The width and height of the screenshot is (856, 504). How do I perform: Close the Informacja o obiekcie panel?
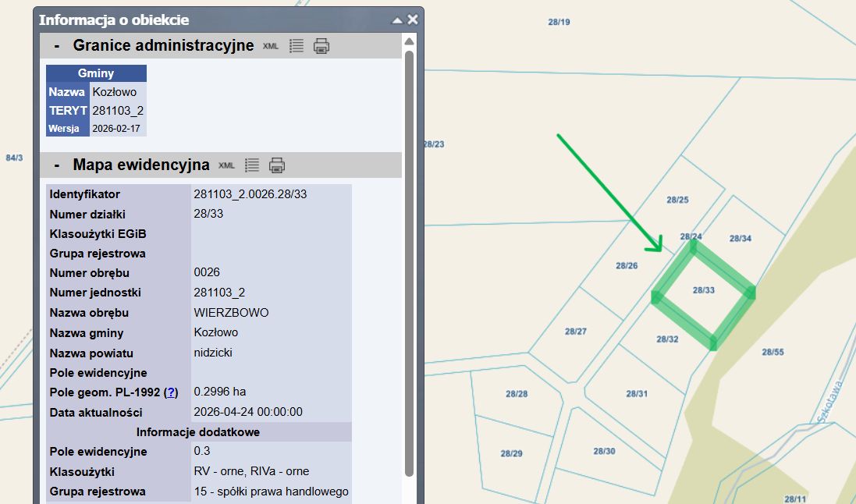click(x=413, y=20)
